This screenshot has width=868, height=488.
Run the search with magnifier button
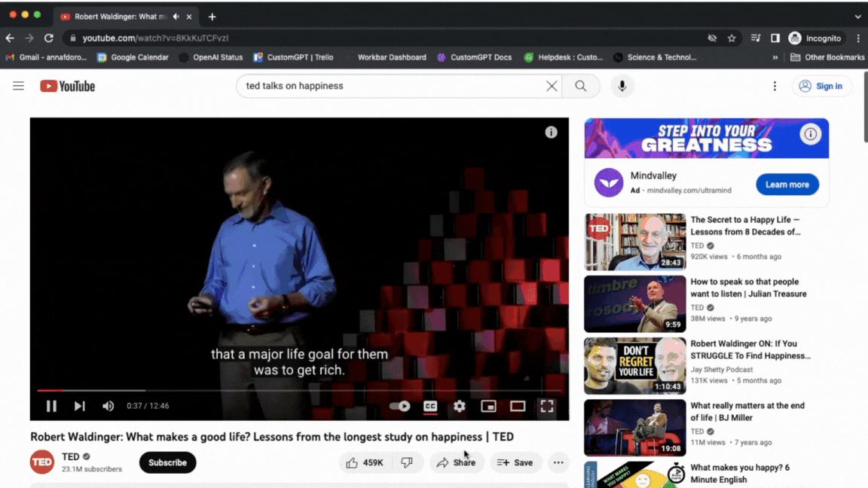pos(581,86)
